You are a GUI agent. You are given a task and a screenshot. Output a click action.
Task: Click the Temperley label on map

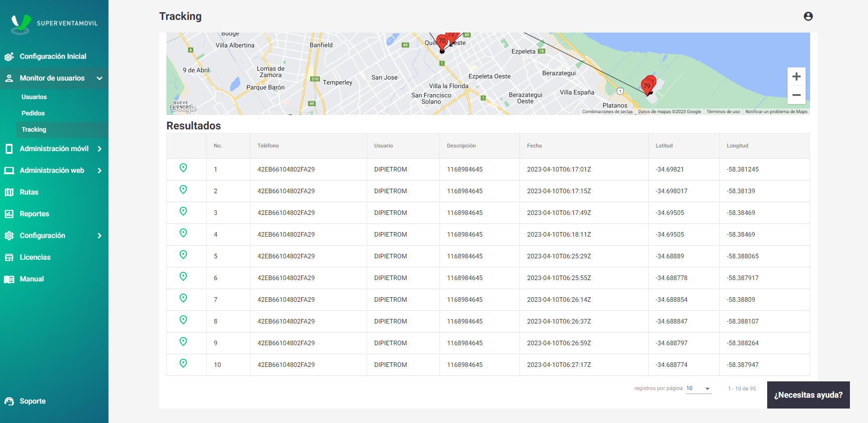337,82
